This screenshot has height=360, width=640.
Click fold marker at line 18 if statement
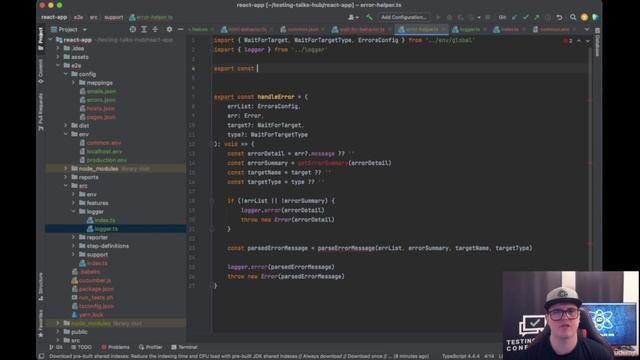coord(211,201)
